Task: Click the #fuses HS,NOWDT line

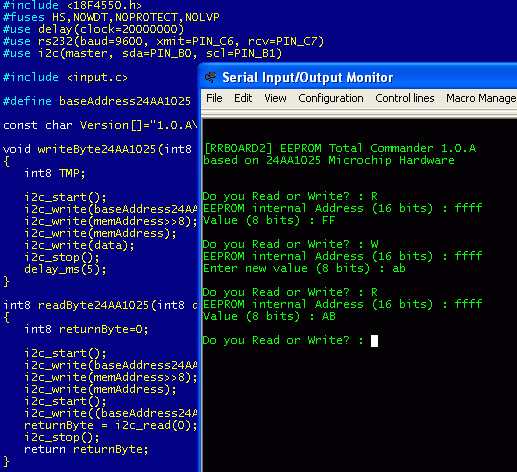Action: pyautogui.click(x=111, y=17)
